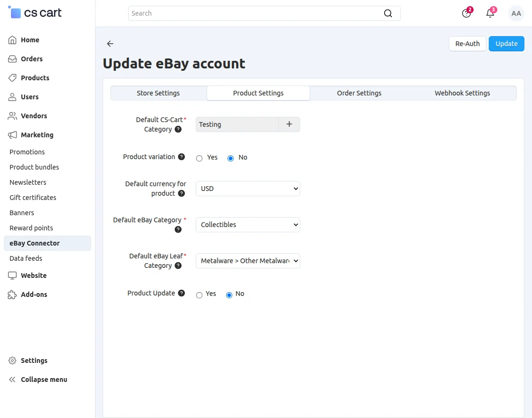
Task: Open the notifications bell icon
Action: coord(490,13)
